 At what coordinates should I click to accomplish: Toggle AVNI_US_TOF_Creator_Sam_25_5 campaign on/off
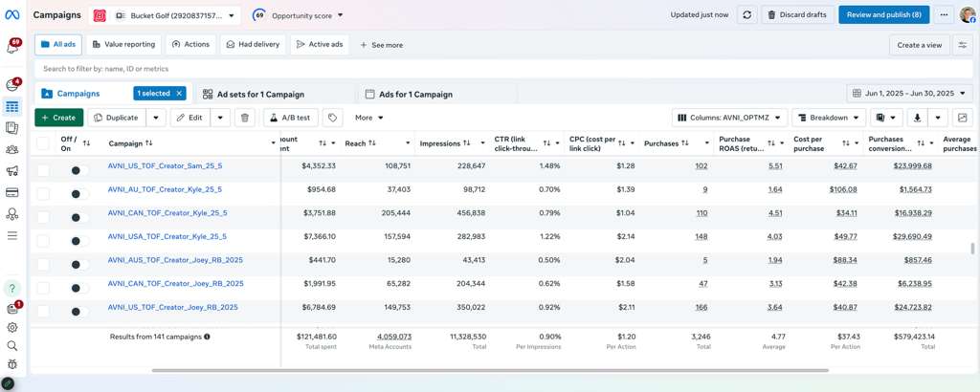click(x=78, y=170)
